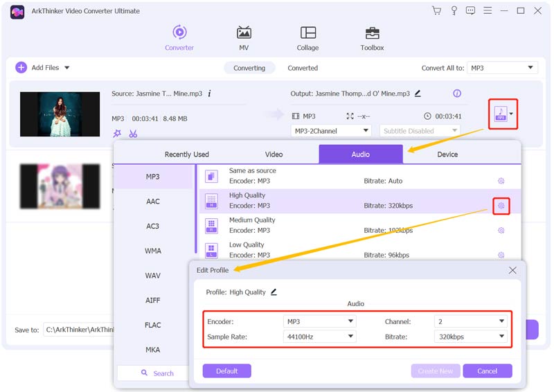The image size is (554, 392).
Task: Select the Audio format tab
Action: pyautogui.click(x=361, y=154)
